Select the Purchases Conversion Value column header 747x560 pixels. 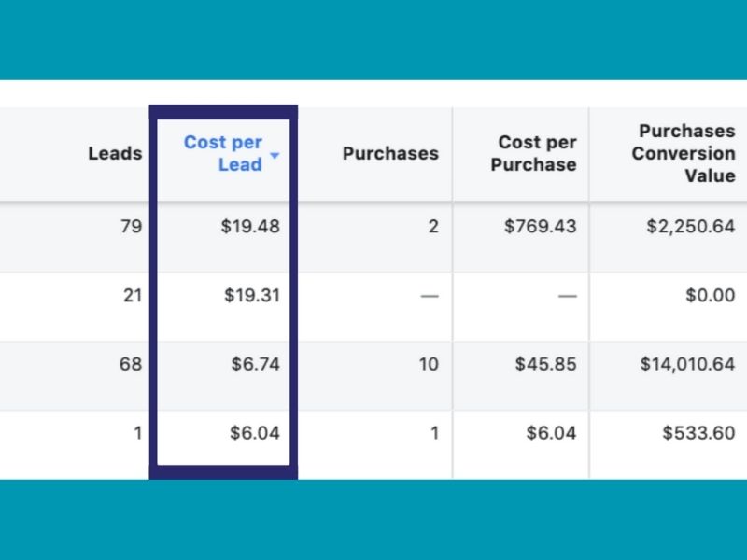tap(684, 153)
